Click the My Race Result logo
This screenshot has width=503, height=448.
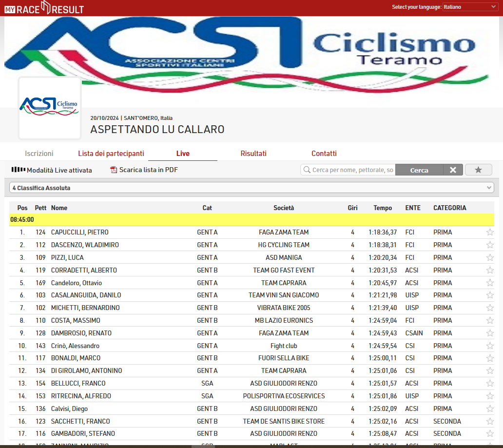coord(44,8)
